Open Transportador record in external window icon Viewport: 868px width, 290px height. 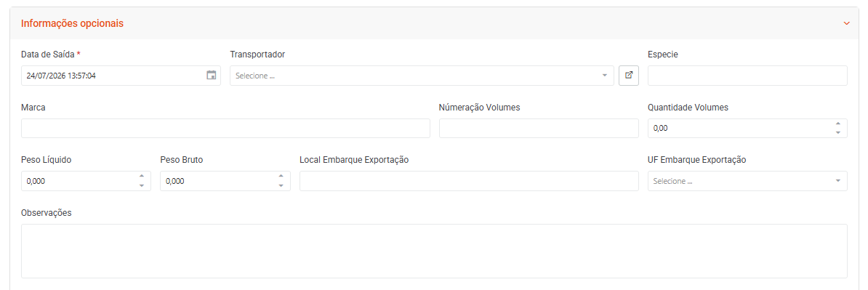point(628,76)
